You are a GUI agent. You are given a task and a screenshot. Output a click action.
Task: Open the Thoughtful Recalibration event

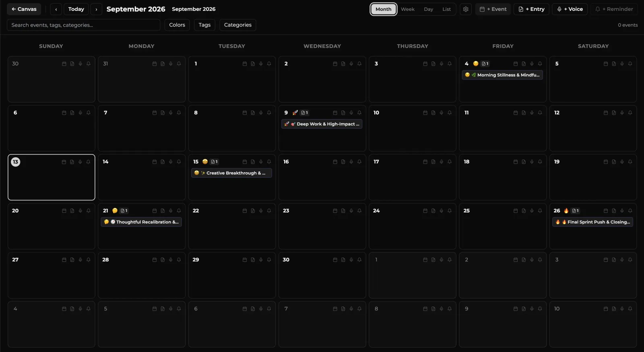click(x=141, y=222)
